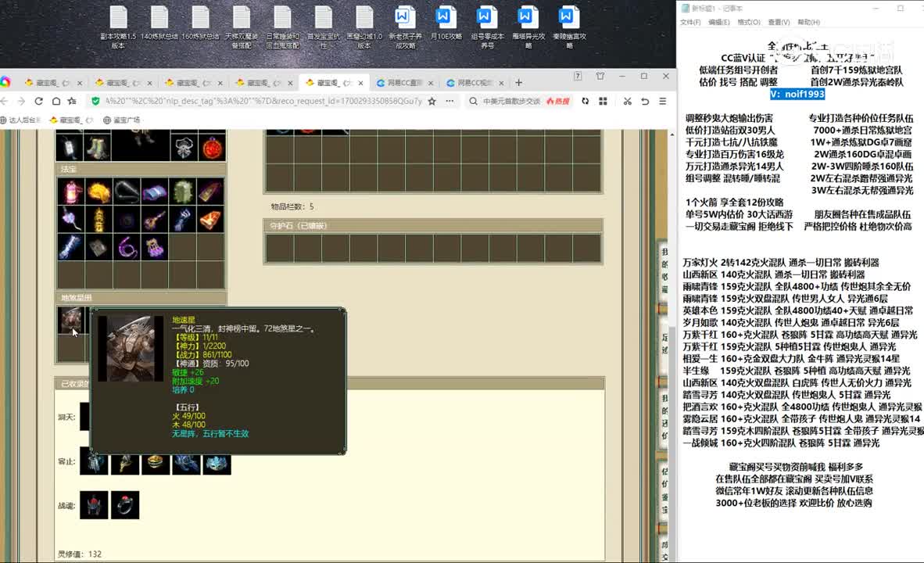Screen dimensions: 924x563
Task: Open the favorites list star icon beside home
Action: (x=72, y=101)
